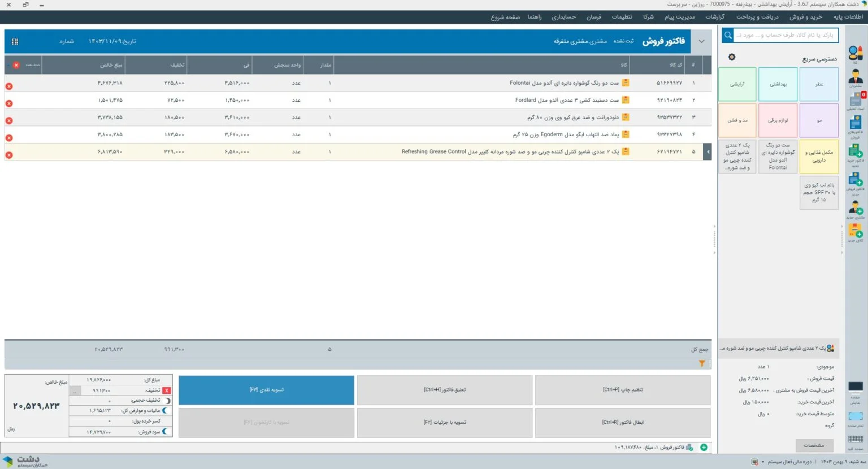Open the column grid icon in invoice header

15,41
